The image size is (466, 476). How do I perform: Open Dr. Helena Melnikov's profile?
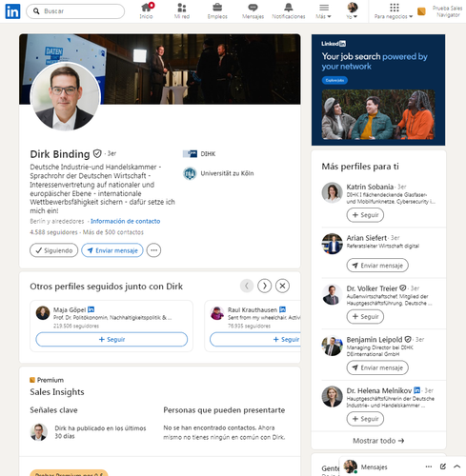coord(379,390)
